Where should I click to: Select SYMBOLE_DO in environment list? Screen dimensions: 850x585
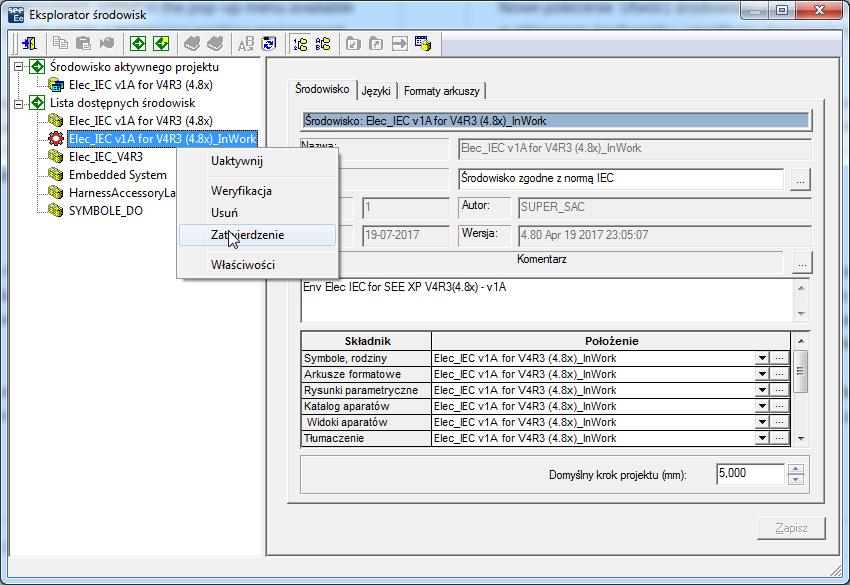(106, 210)
